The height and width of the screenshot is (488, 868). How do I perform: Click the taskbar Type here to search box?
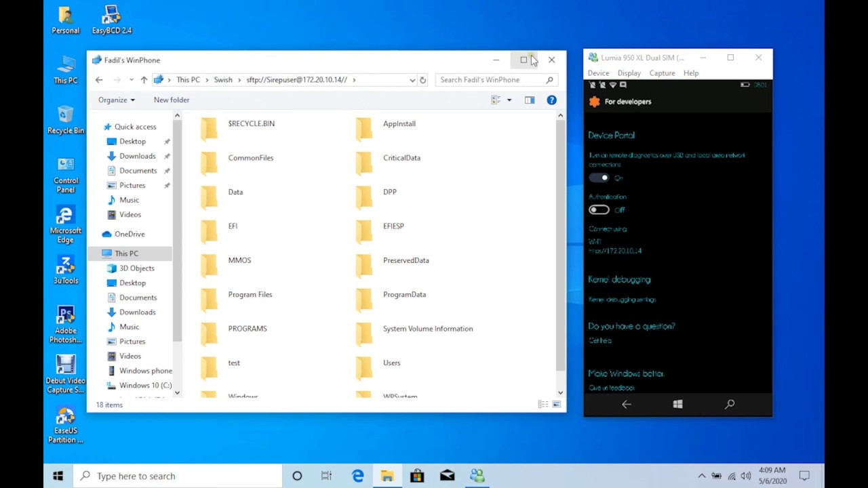pyautogui.click(x=178, y=476)
